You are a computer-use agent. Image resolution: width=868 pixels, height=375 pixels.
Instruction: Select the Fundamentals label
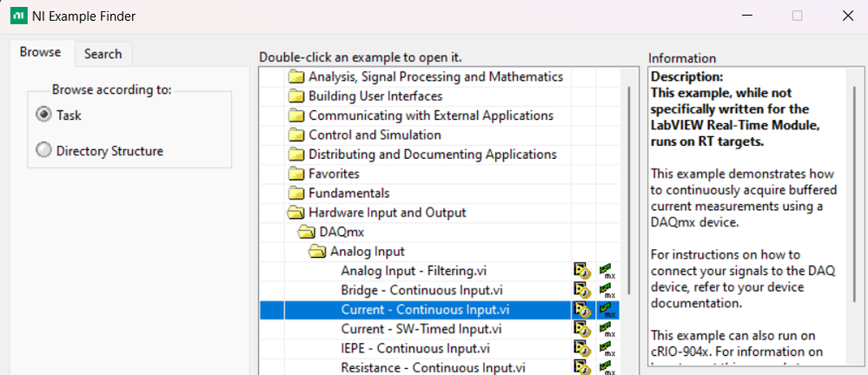348,193
